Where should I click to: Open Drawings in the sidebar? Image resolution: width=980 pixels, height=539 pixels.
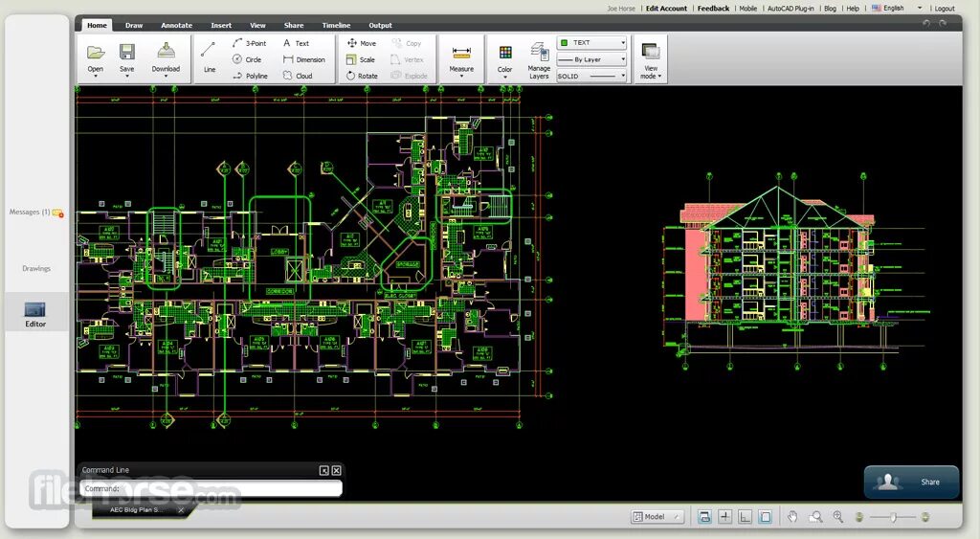[x=36, y=268]
